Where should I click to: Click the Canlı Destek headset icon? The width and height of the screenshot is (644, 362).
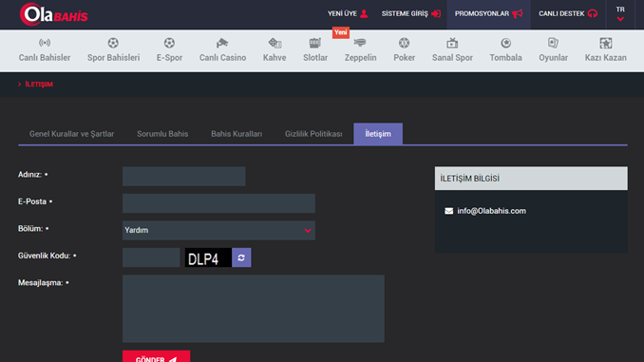tap(593, 13)
